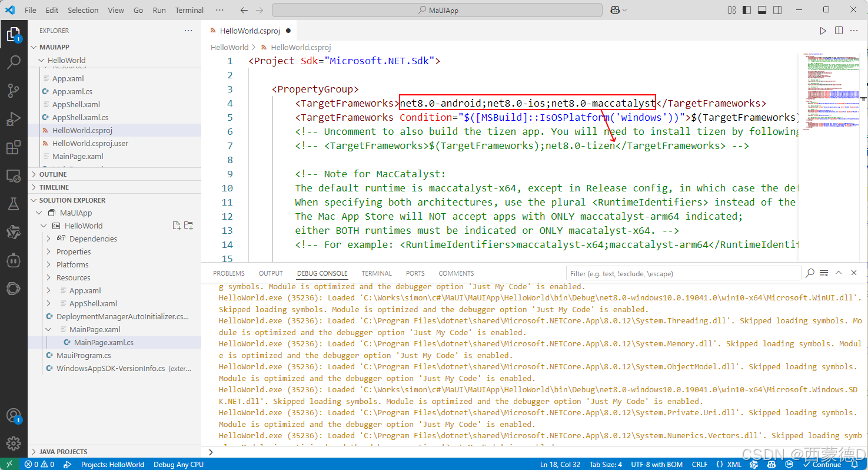Click the Go Forward arrow in title bar
Image resolution: width=868 pixels, height=470 pixels.
[x=260, y=10]
